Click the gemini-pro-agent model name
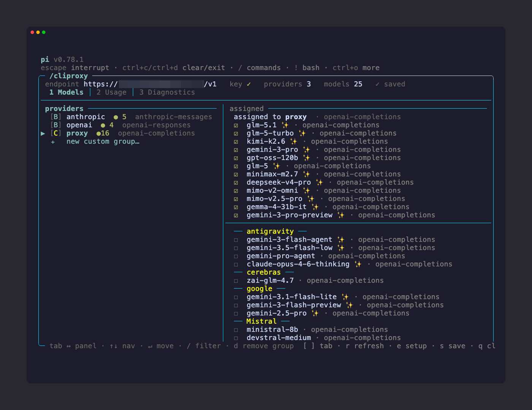Image resolution: width=532 pixels, height=410 pixels. coord(281,256)
